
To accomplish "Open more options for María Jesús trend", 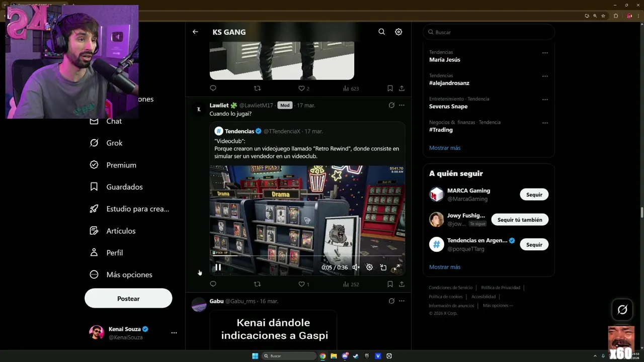I will point(545,53).
